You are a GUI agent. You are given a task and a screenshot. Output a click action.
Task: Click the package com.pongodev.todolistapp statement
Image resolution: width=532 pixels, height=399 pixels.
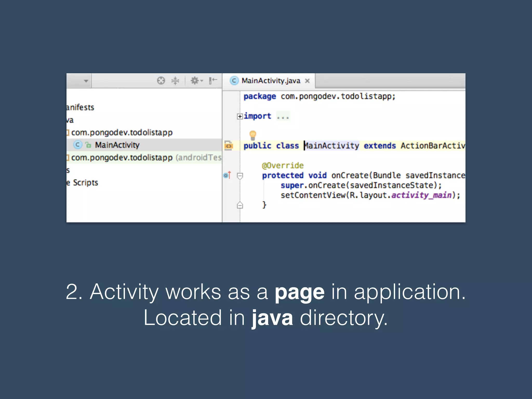pyautogui.click(x=320, y=96)
